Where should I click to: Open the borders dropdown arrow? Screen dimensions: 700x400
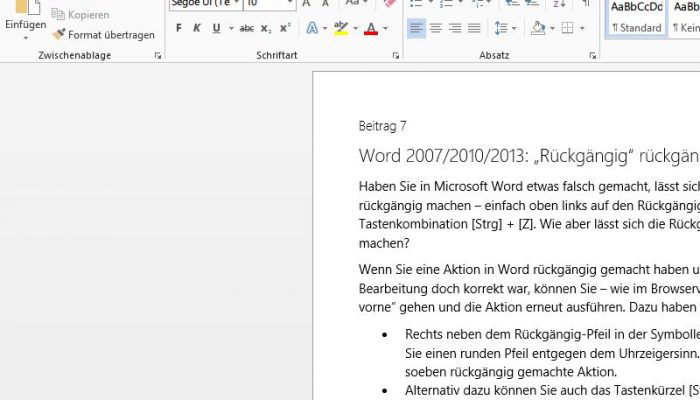point(582,28)
